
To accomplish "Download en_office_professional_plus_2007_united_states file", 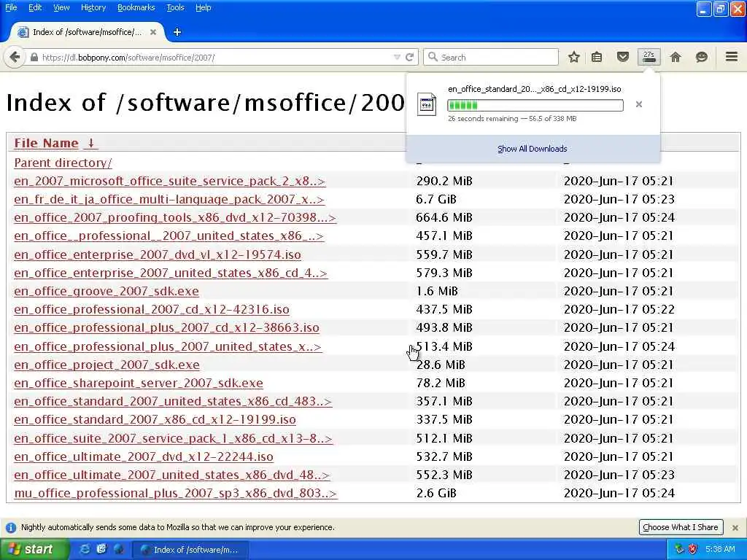I will pos(168,346).
